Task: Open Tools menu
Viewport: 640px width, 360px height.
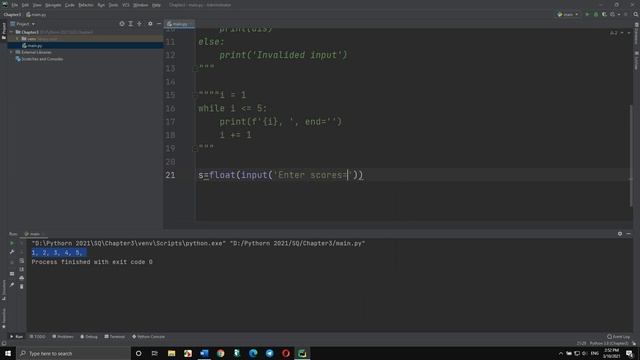Action: click(113, 5)
